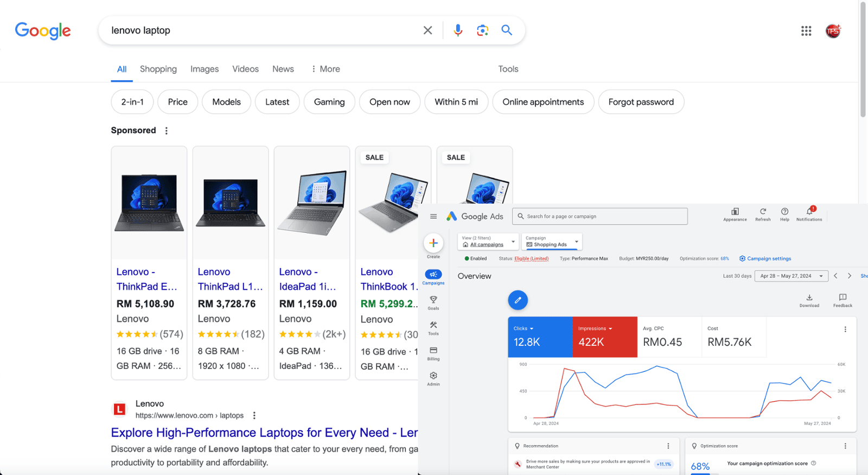Viewport: 868px width, 475px height.
Task: Open Tools in the Google Ads sidebar
Action: 433,328
